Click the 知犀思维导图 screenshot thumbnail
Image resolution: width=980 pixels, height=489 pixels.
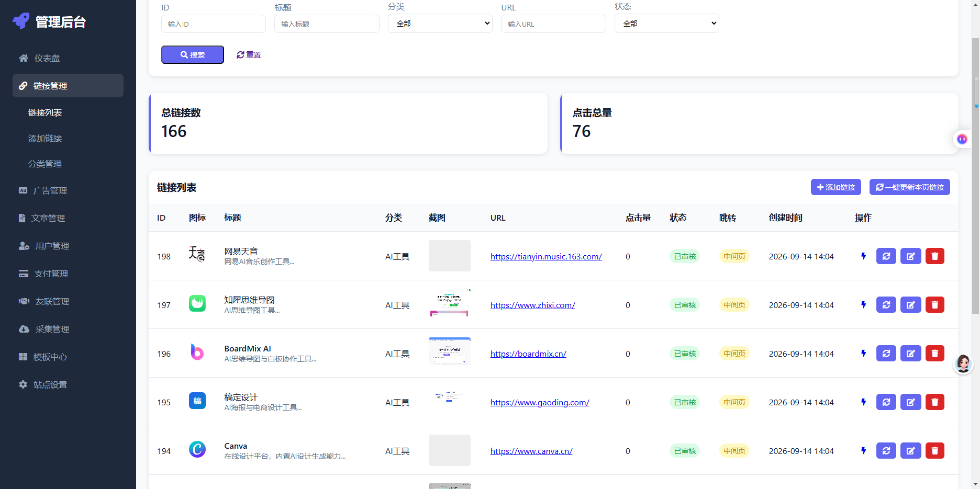pyautogui.click(x=450, y=303)
